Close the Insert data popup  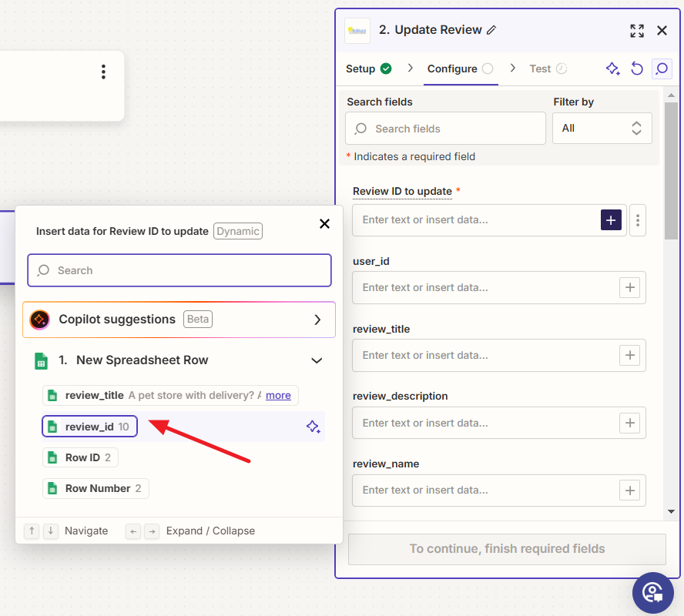[324, 223]
